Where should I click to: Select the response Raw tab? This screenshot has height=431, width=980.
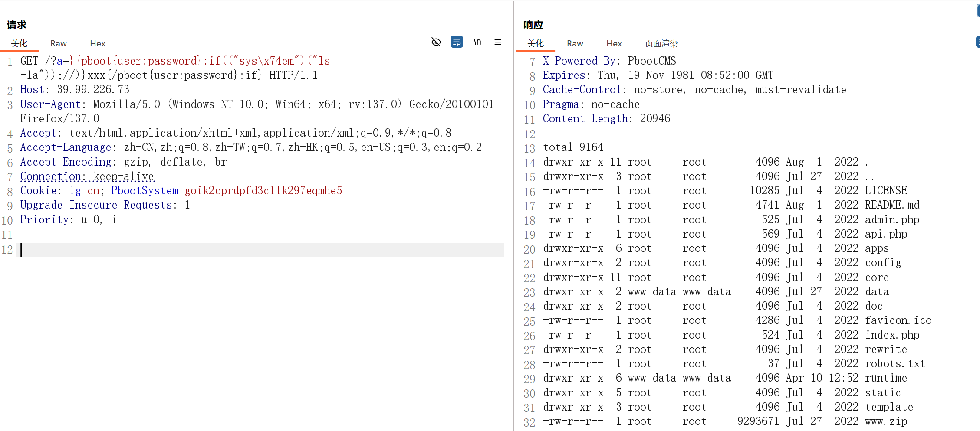[575, 43]
